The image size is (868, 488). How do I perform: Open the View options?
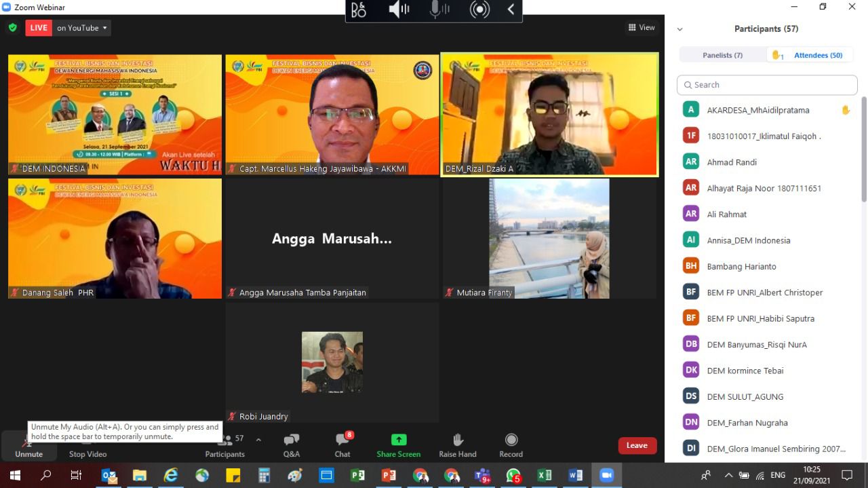642,27
